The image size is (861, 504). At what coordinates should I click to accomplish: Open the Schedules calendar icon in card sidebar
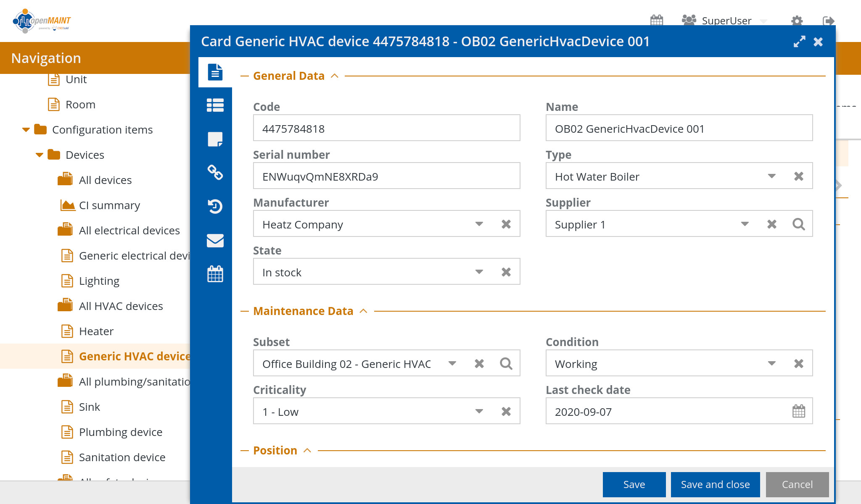pyautogui.click(x=215, y=274)
